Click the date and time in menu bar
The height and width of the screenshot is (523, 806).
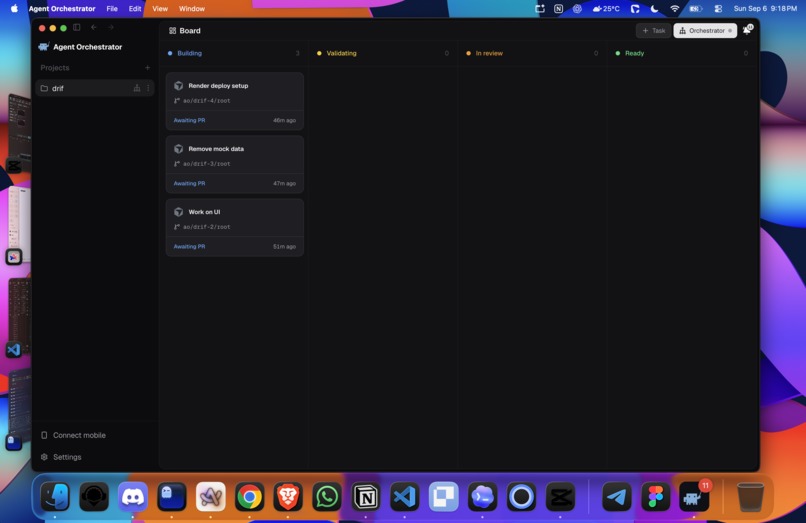click(765, 8)
